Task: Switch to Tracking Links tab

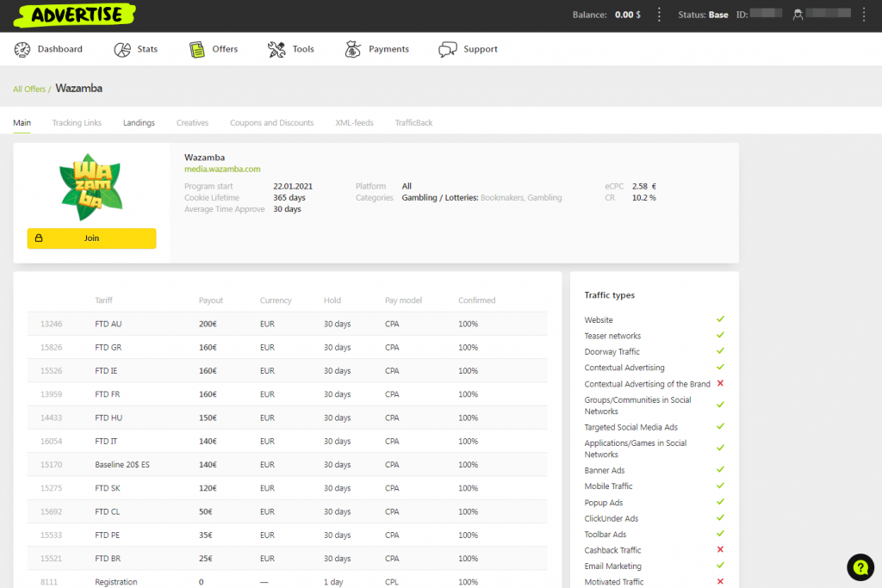Action: click(77, 122)
